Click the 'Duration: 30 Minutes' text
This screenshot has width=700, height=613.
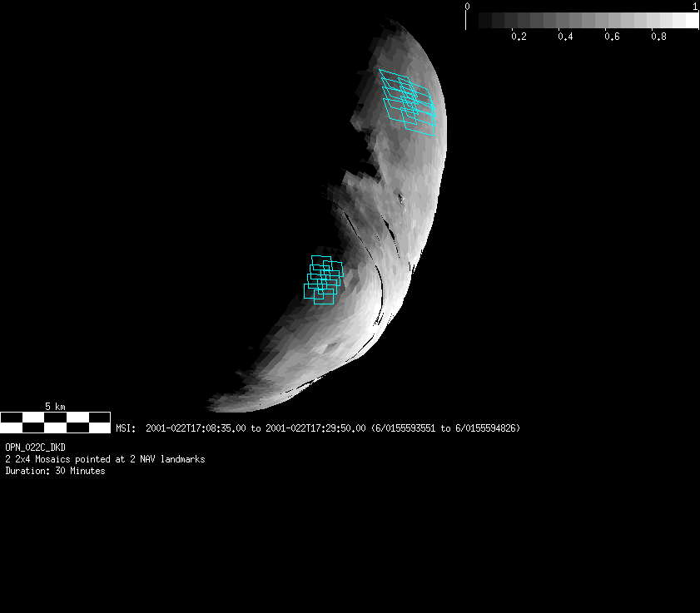click(x=55, y=471)
